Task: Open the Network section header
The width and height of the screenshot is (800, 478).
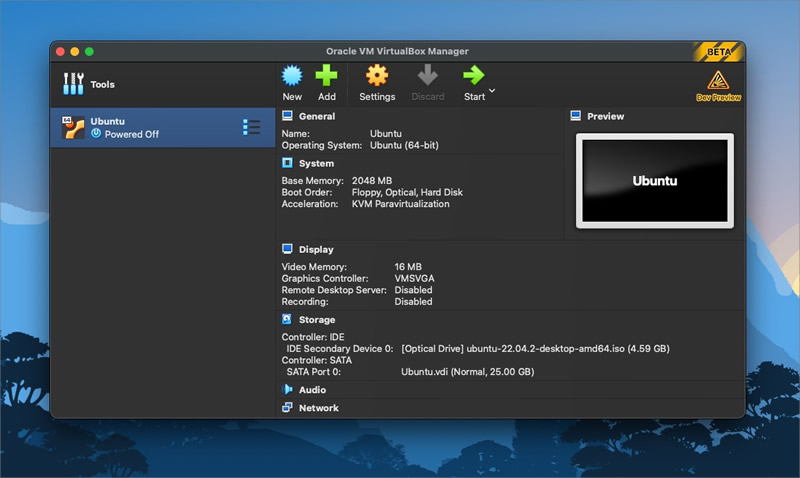Action: [x=318, y=408]
